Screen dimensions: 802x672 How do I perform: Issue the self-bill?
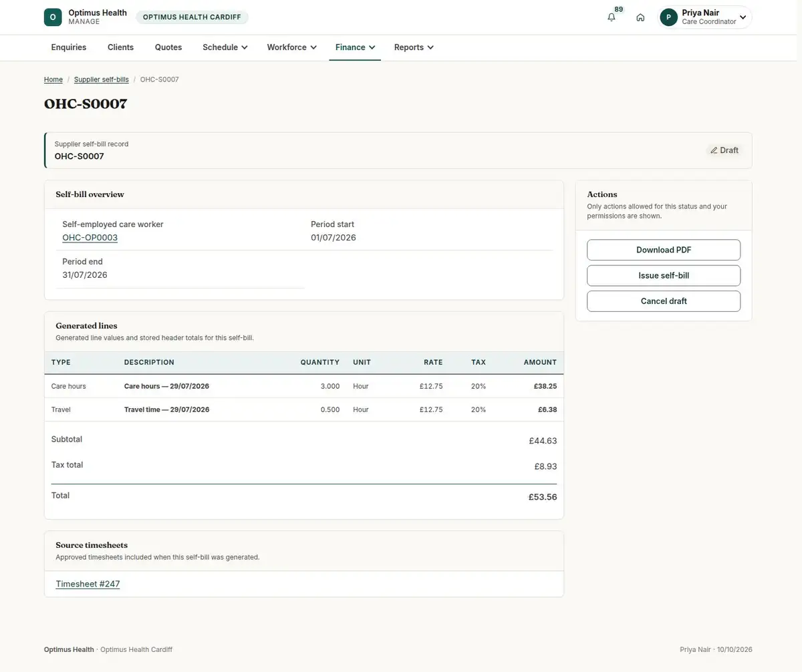pyautogui.click(x=664, y=275)
